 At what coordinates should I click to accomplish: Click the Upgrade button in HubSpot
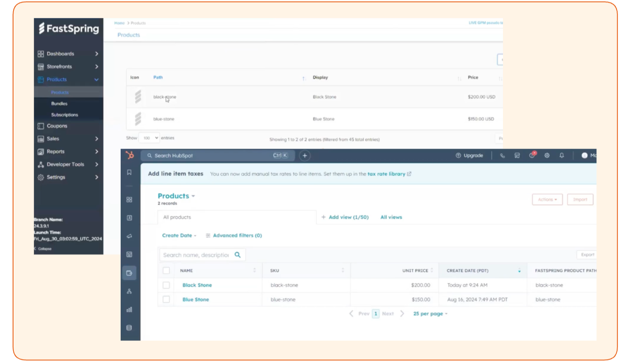(x=469, y=156)
